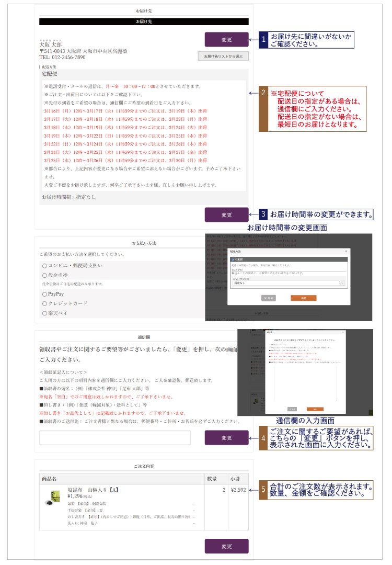Image resolution: width=392 pixels, height=565 pixels.
Task: Click 変更 button beside the delivery address
Action: [226, 40]
